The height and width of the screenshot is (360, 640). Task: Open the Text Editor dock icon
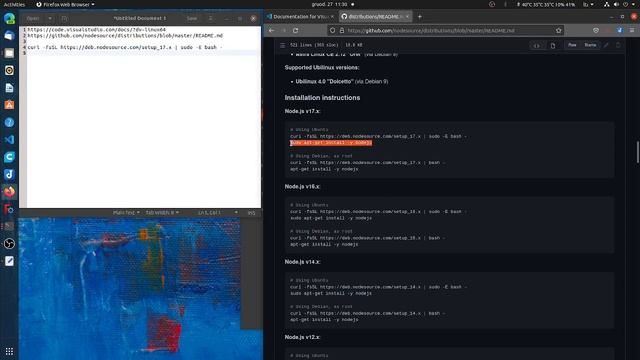(x=9, y=261)
